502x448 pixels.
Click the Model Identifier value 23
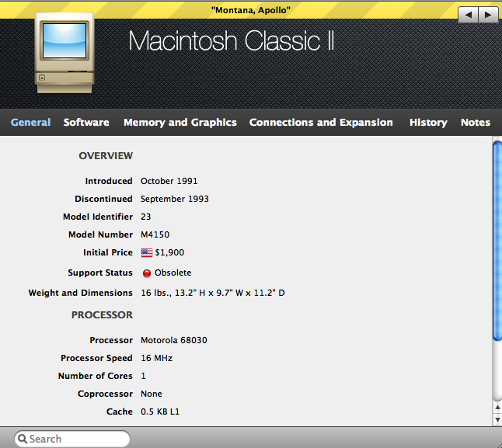(145, 217)
